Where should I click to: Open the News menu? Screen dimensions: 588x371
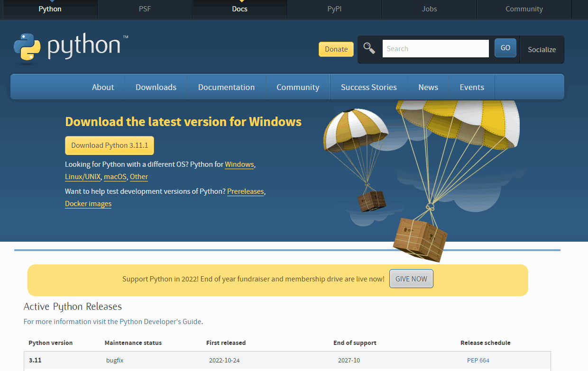428,87
